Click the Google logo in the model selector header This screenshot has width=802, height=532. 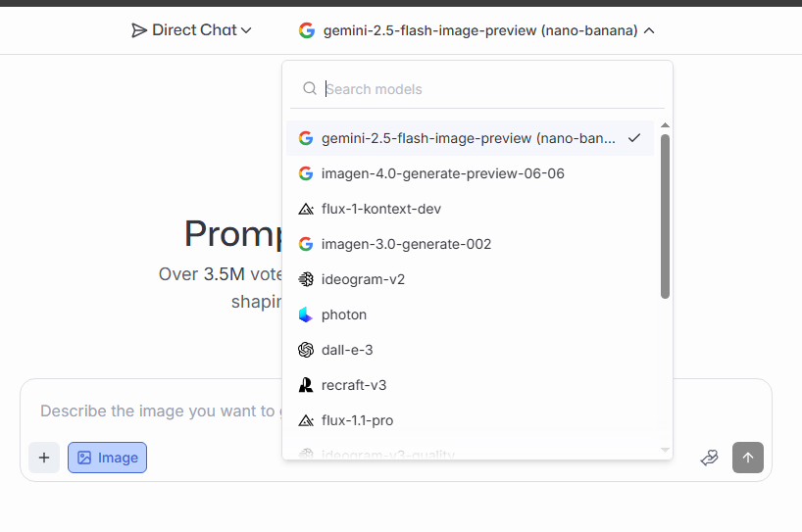306,30
